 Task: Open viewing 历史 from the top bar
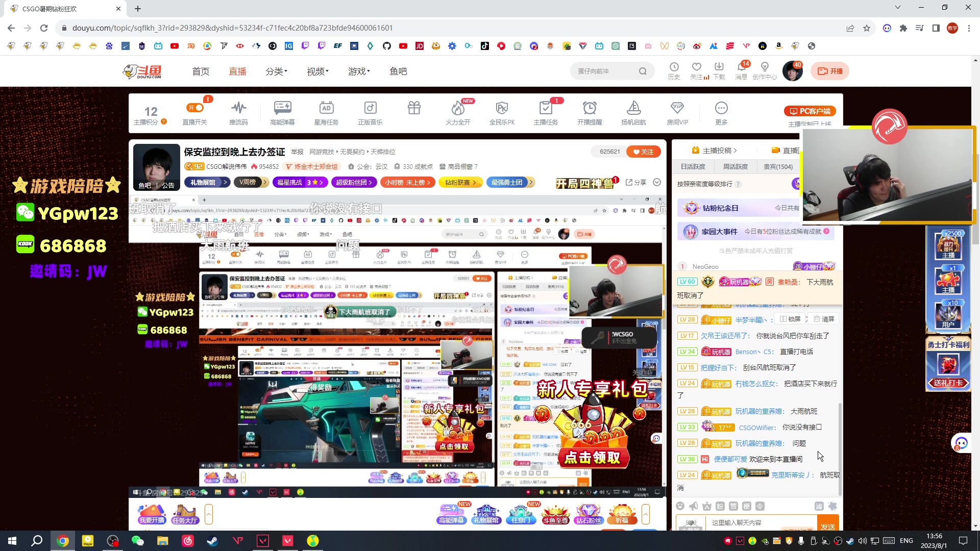click(x=674, y=70)
